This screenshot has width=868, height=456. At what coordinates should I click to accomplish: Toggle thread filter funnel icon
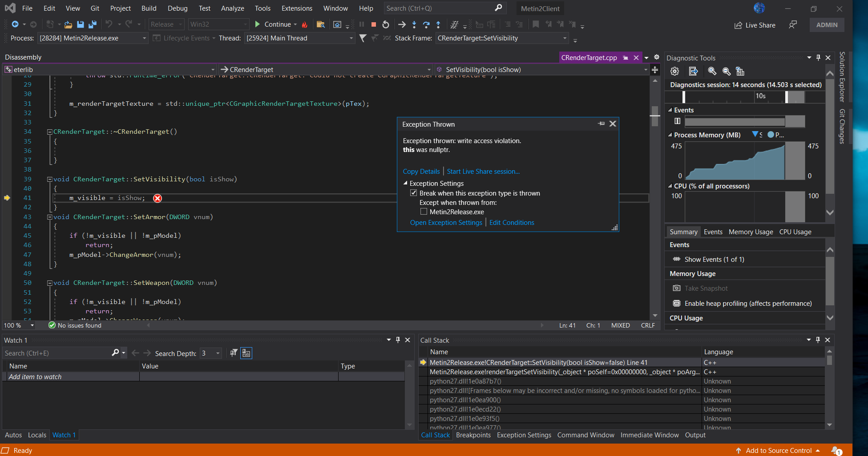(x=363, y=38)
